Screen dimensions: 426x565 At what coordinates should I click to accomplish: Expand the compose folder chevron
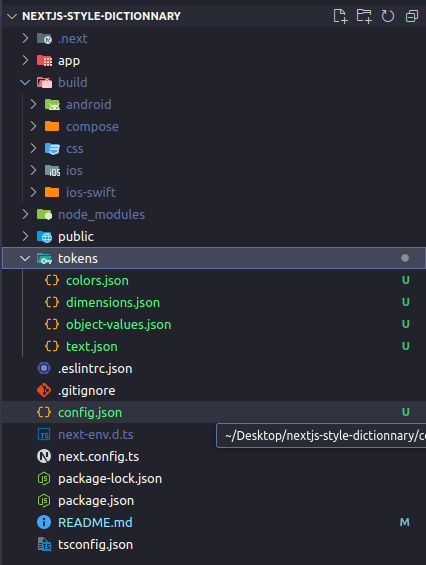(x=33, y=126)
